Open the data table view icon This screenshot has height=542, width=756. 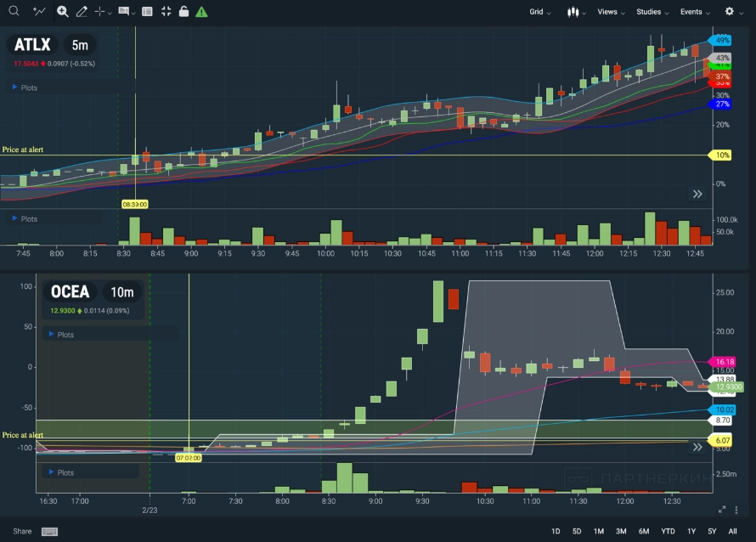[147, 12]
